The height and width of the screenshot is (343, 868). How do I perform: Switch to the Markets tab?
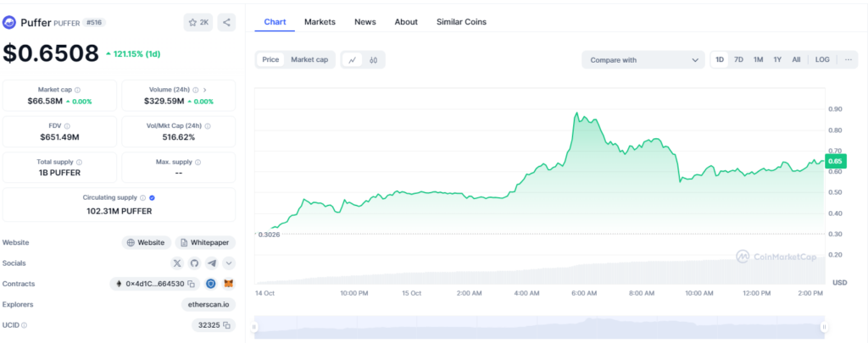(x=320, y=22)
